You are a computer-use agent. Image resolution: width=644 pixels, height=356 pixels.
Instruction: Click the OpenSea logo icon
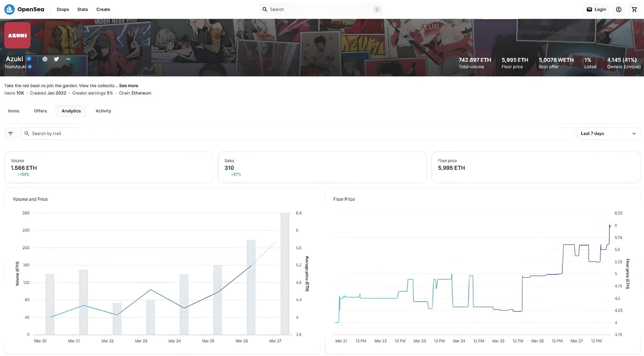pyautogui.click(x=9, y=9)
